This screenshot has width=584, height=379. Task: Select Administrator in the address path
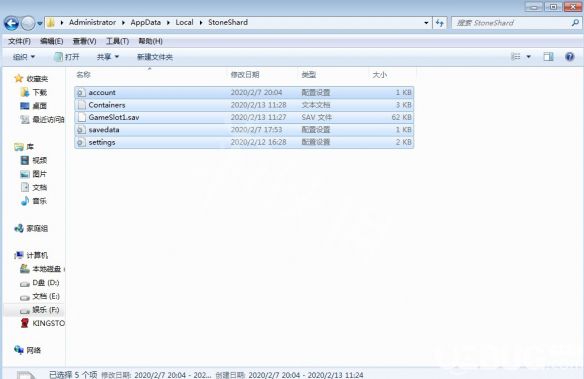coord(92,22)
